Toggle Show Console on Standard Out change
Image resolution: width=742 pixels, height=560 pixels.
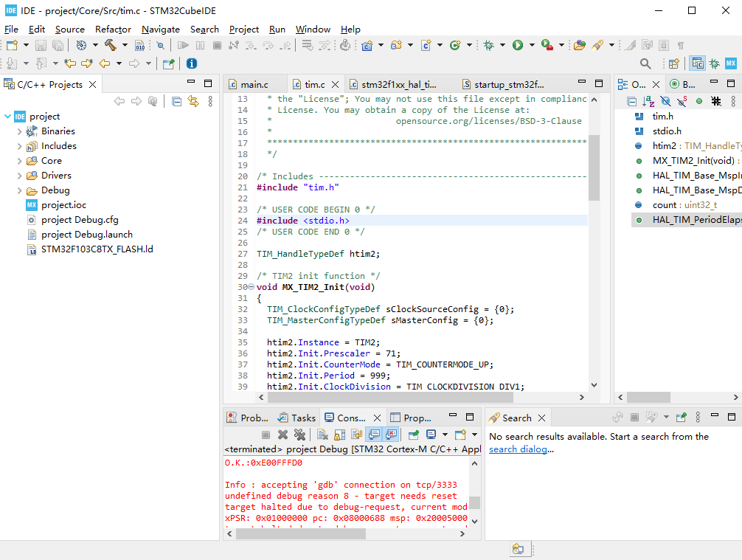point(374,435)
